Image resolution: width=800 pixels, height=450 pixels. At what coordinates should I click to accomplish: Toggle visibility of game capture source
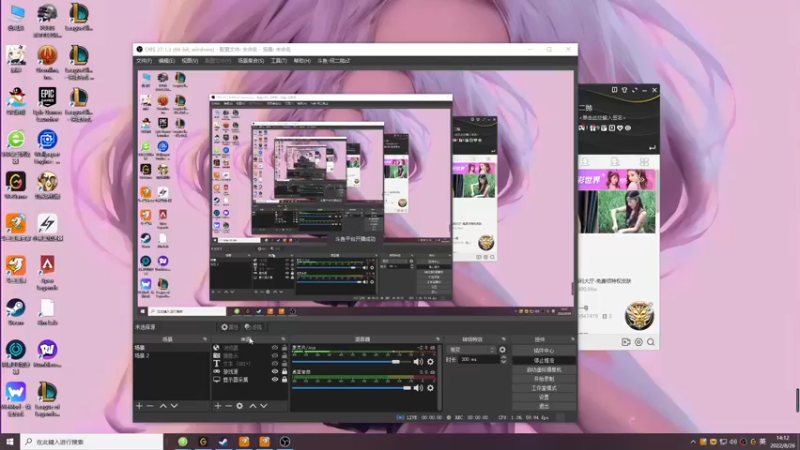click(x=274, y=371)
